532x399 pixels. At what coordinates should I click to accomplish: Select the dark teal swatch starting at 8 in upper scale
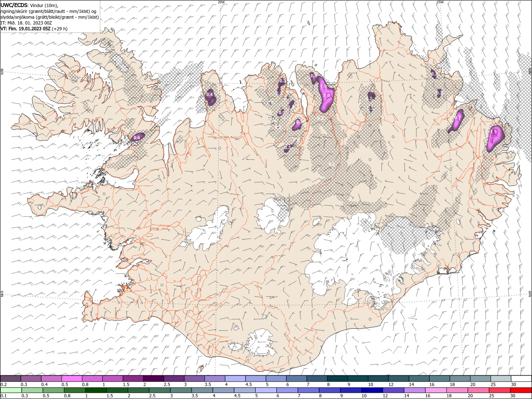point(337,379)
